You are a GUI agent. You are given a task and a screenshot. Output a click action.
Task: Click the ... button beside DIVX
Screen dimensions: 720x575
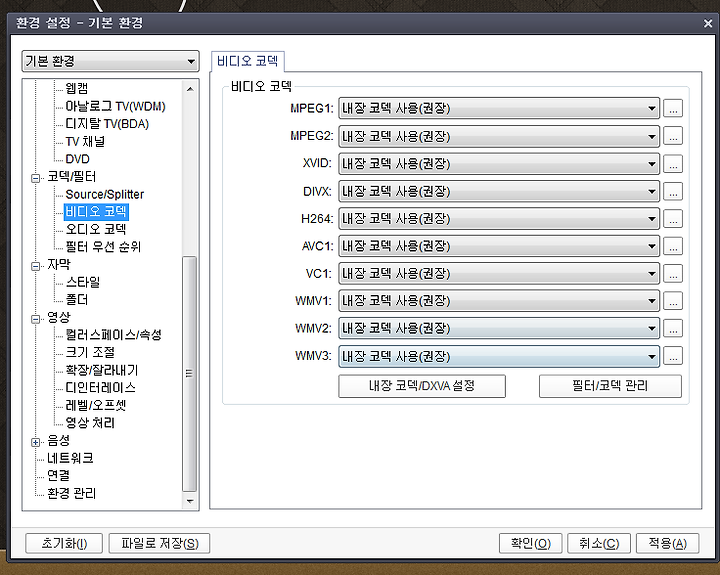(673, 191)
